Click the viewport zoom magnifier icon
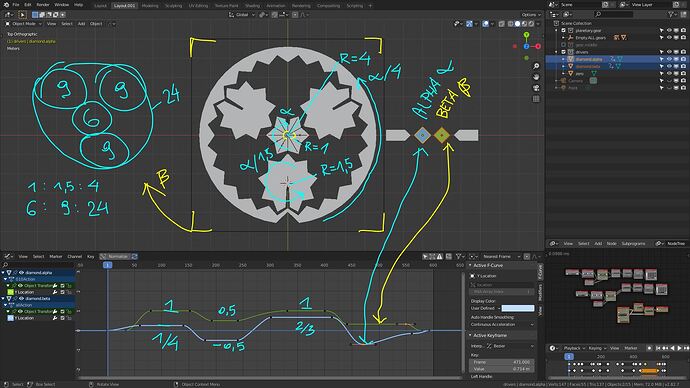The image size is (690, 388). pyautogui.click(x=536, y=66)
